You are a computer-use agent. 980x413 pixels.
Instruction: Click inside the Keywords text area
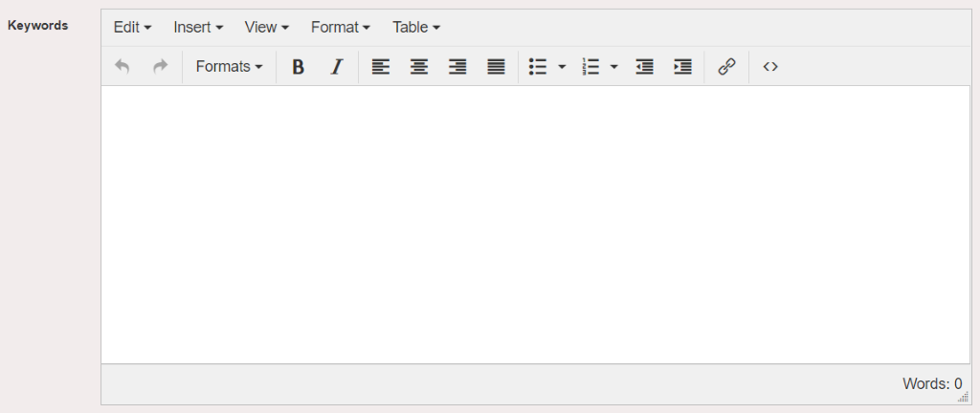pos(536,225)
